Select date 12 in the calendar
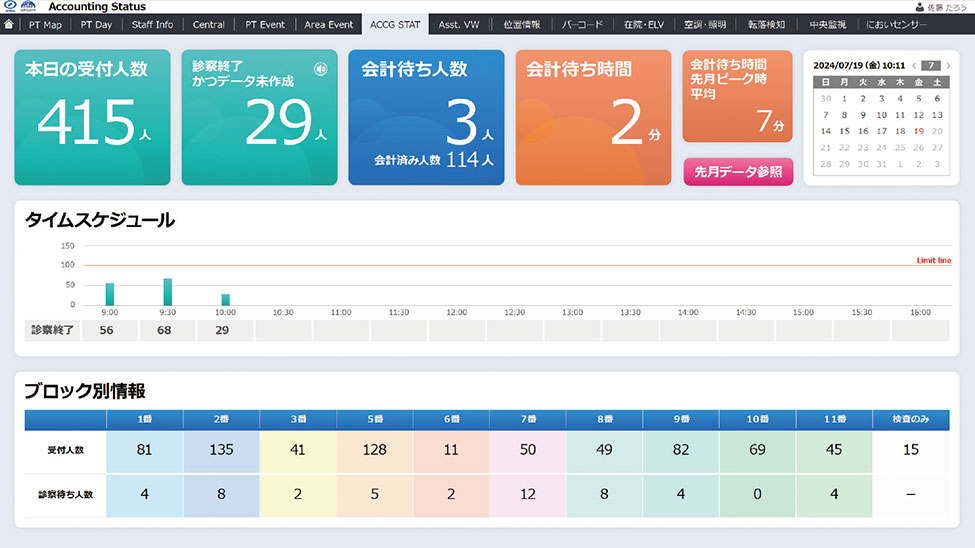 coord(918,115)
